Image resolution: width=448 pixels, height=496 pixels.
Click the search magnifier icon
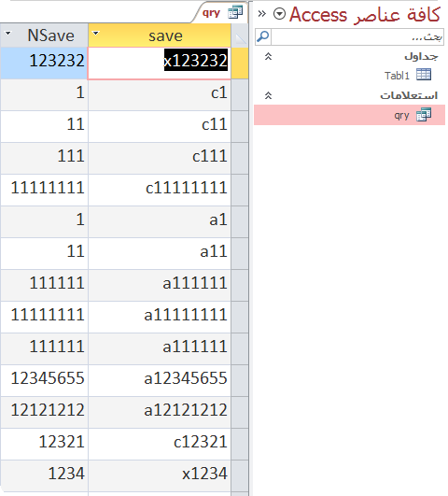263,36
